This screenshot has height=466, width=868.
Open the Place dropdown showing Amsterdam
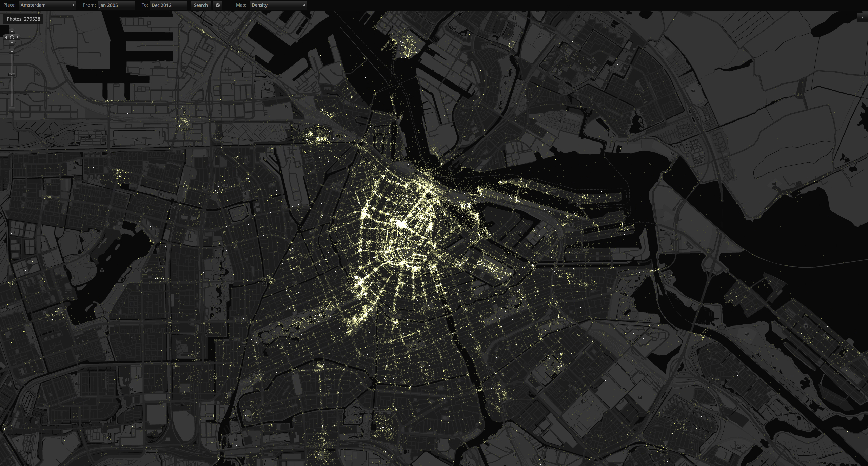point(47,5)
